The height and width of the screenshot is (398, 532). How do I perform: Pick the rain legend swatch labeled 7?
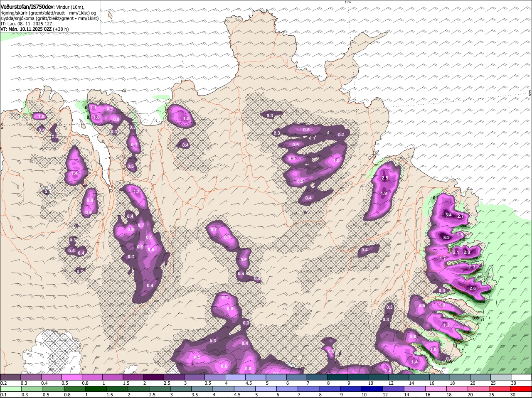309,389
